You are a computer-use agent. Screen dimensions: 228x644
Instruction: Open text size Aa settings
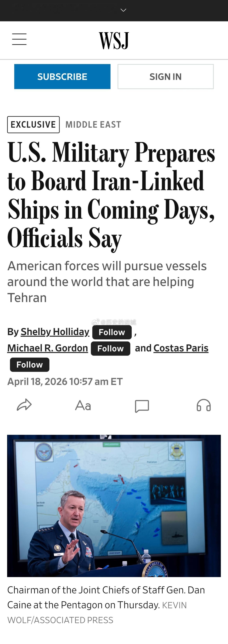[83, 405]
